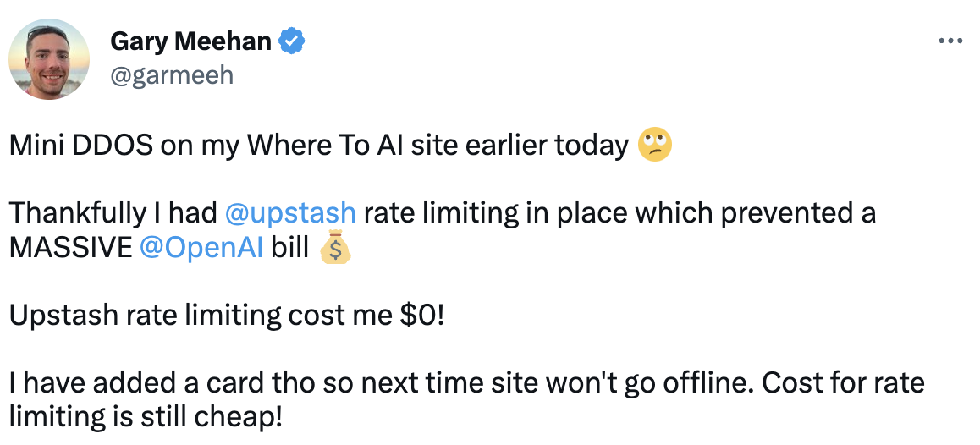Click the "limiting is still cheap!" text
Viewport: 980px width, 445px height.
144,417
